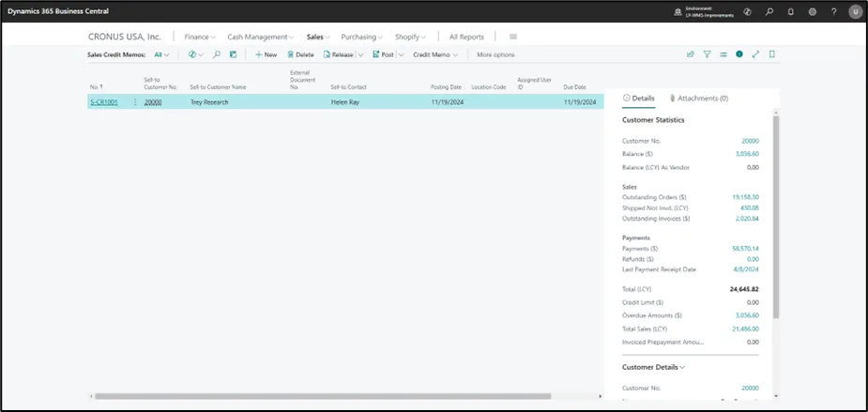This screenshot has height=412, width=868.
Task: Open the Cash Management menu
Action: tap(261, 37)
